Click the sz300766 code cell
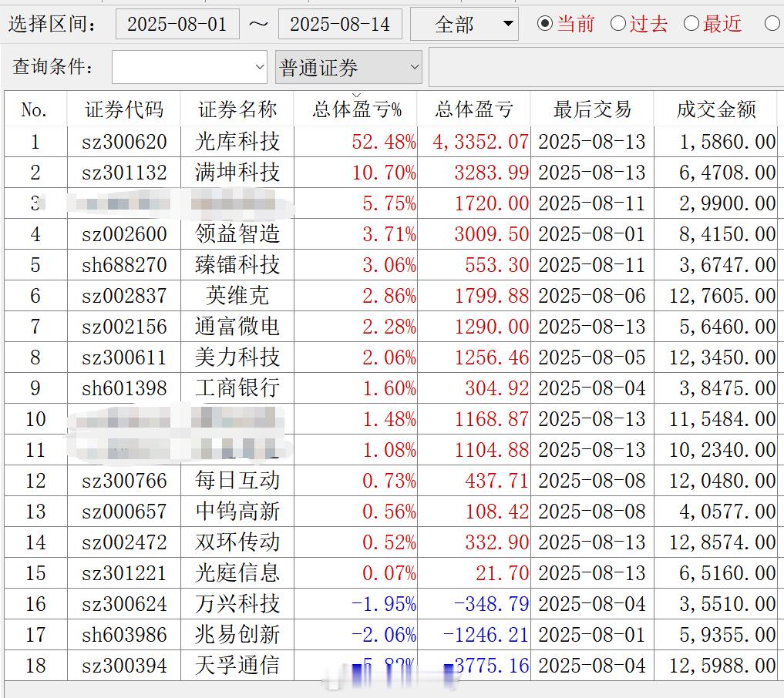 pos(124,481)
